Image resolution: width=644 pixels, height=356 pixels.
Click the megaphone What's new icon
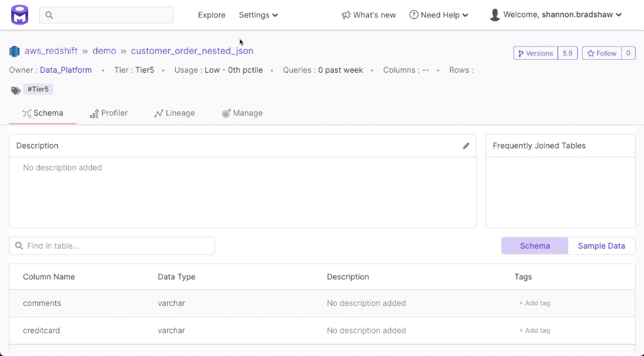pos(346,15)
